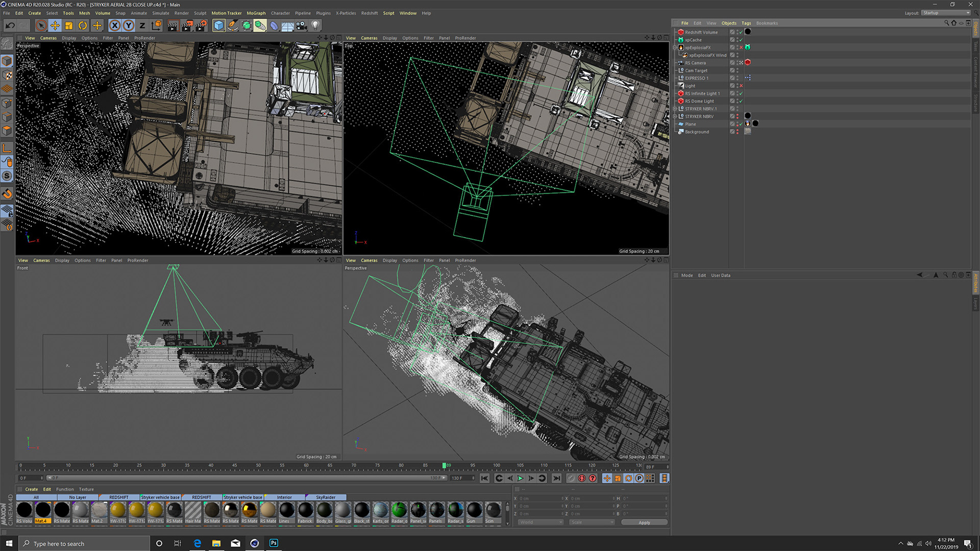Viewport: 980px width, 551px height.
Task: Click Object Manager search magnifier icon
Action: 946,23
